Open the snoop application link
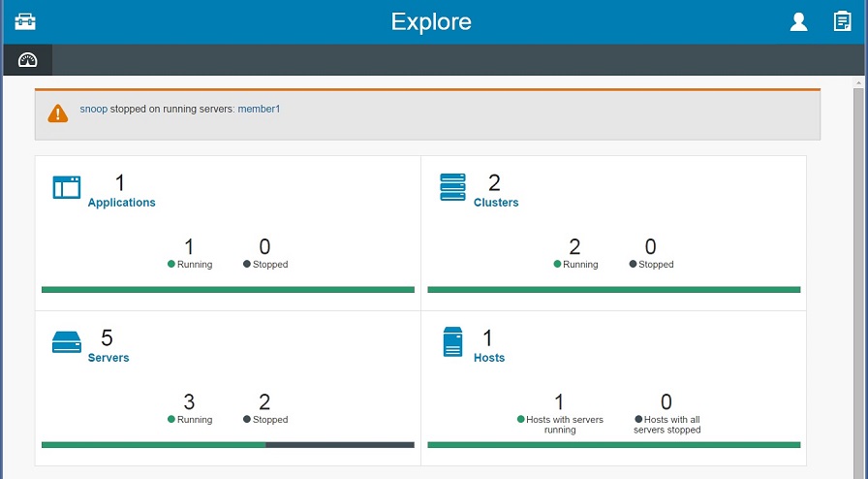Image resolution: width=868 pixels, height=479 pixels. point(94,110)
